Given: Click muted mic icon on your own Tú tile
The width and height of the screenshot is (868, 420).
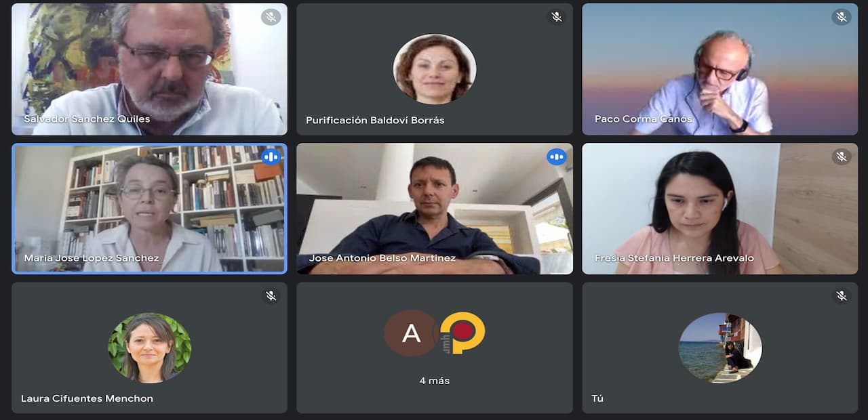Looking at the screenshot, I should tap(842, 296).
